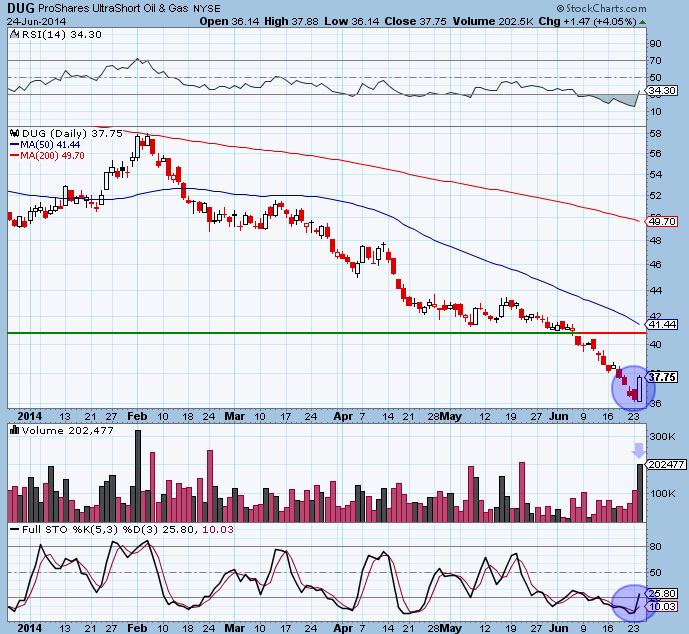Click the 'Close 37.75' value in header
The height and width of the screenshot is (634, 689).
point(416,21)
